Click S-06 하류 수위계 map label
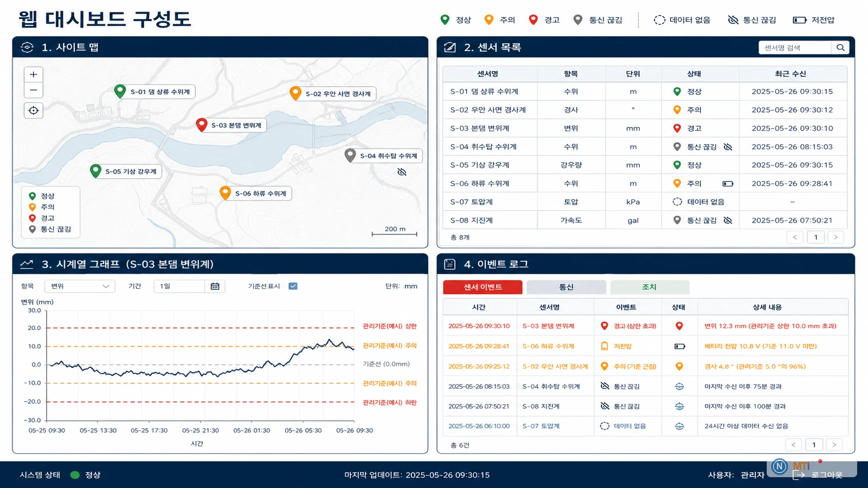This screenshot has width=868, height=488. point(261,193)
